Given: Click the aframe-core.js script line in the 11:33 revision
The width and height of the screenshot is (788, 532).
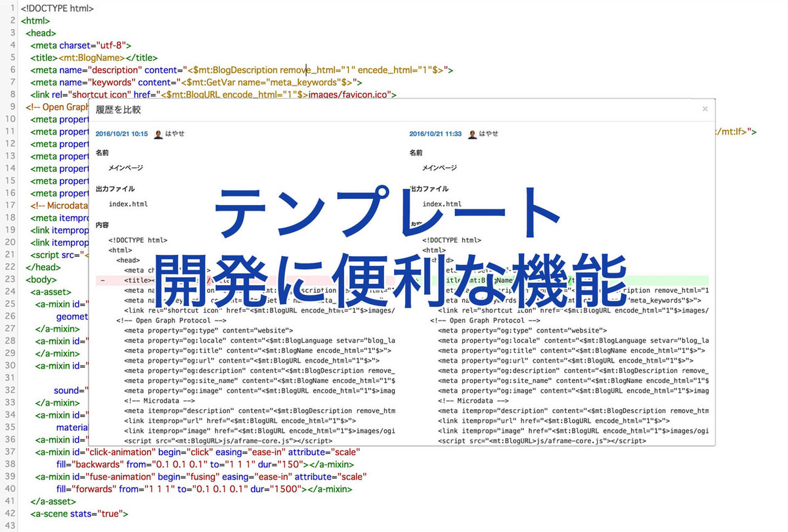Looking at the screenshot, I should [542, 441].
